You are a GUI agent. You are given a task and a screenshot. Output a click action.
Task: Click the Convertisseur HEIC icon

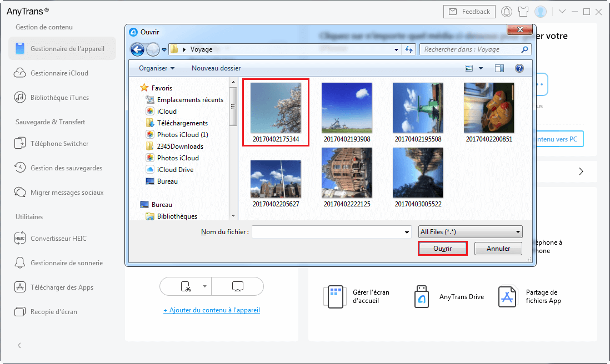point(20,239)
